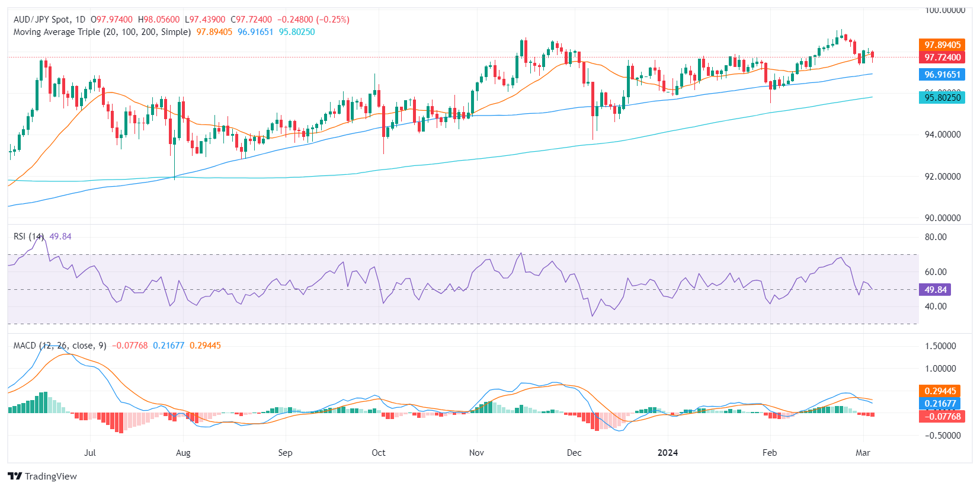Viewport: 980px width, 489px height.
Task: Click the red 97.72400 current price tag
Action: 942,57
